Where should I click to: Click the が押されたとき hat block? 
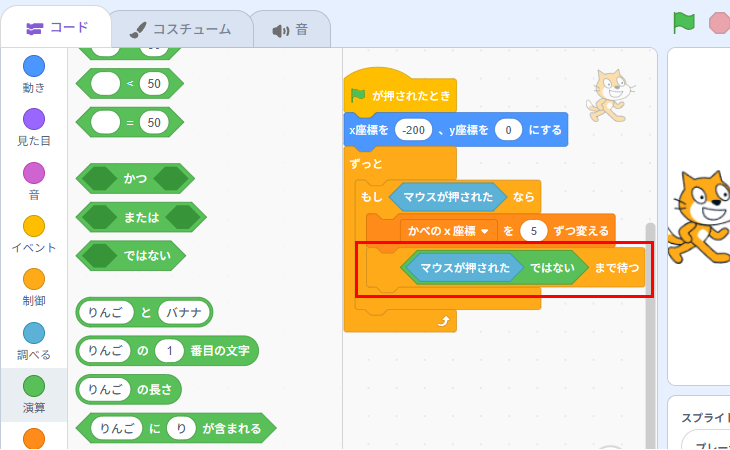pos(400,96)
